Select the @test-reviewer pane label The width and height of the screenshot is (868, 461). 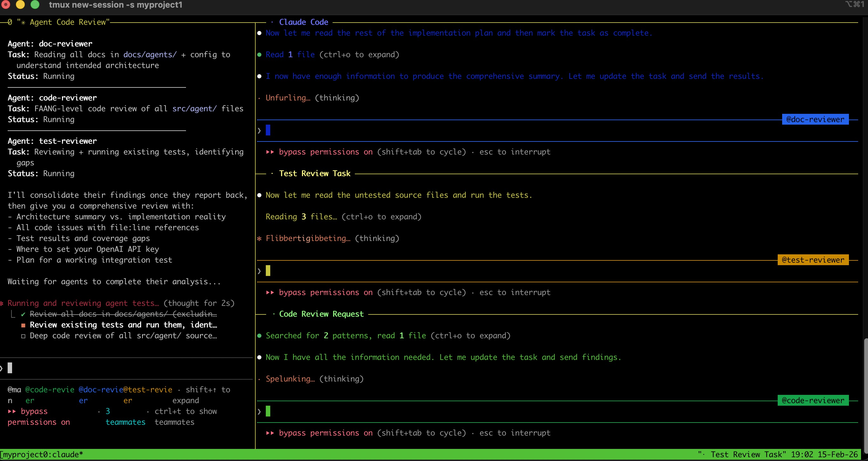coord(813,260)
